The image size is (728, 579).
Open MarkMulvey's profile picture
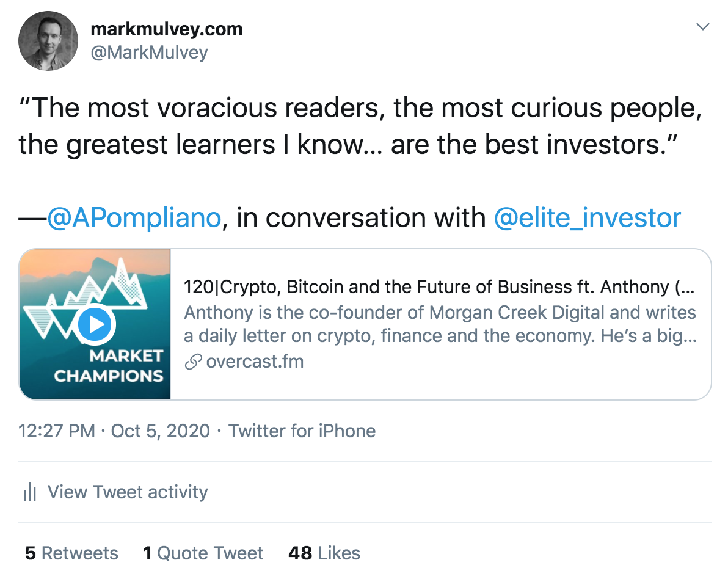point(48,40)
